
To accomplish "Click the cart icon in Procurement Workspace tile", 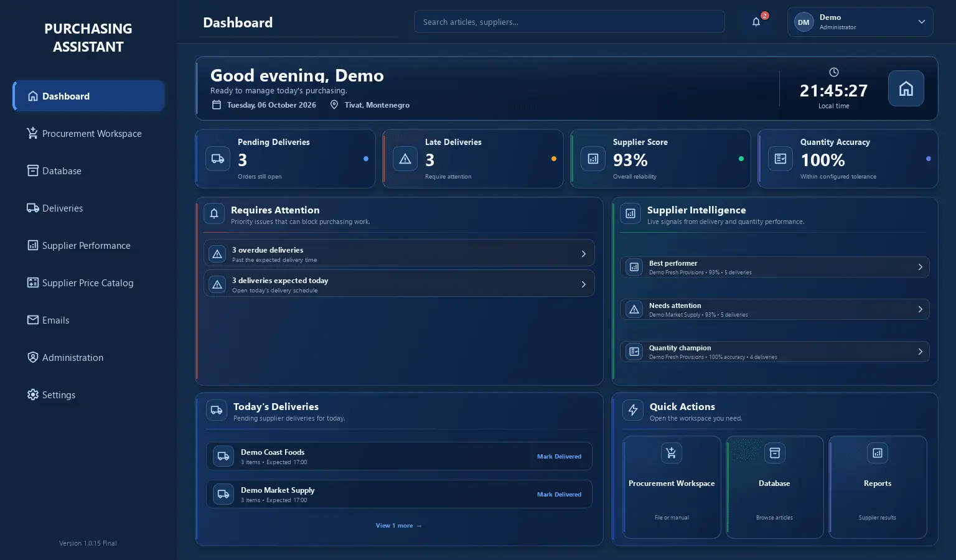I will pos(672,453).
